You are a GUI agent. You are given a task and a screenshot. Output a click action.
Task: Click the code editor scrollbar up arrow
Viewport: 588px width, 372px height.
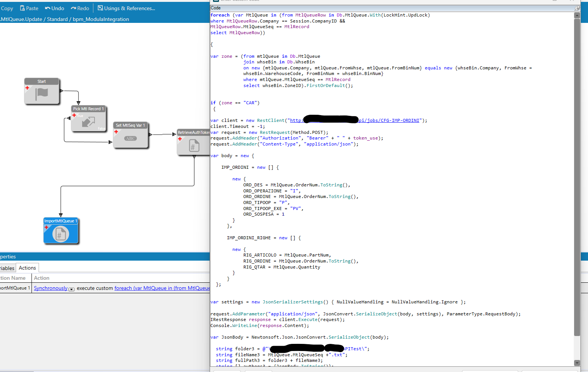pyautogui.click(x=577, y=15)
